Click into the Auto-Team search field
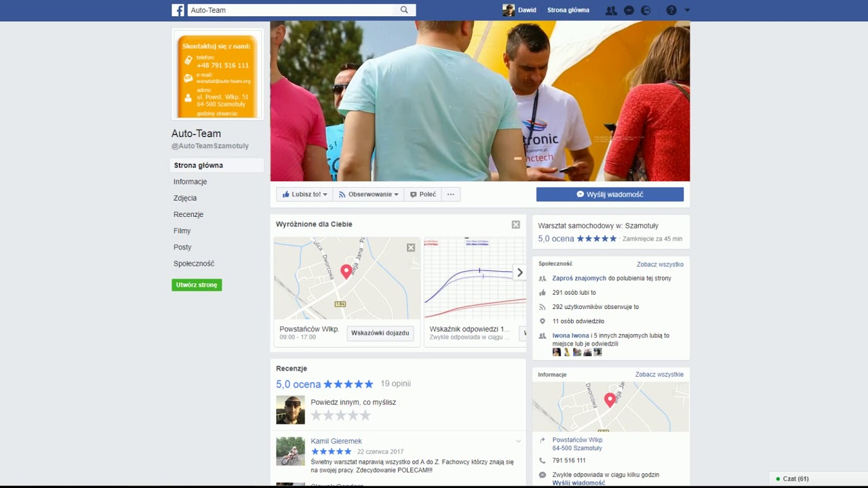The image size is (868, 488). 290,10
